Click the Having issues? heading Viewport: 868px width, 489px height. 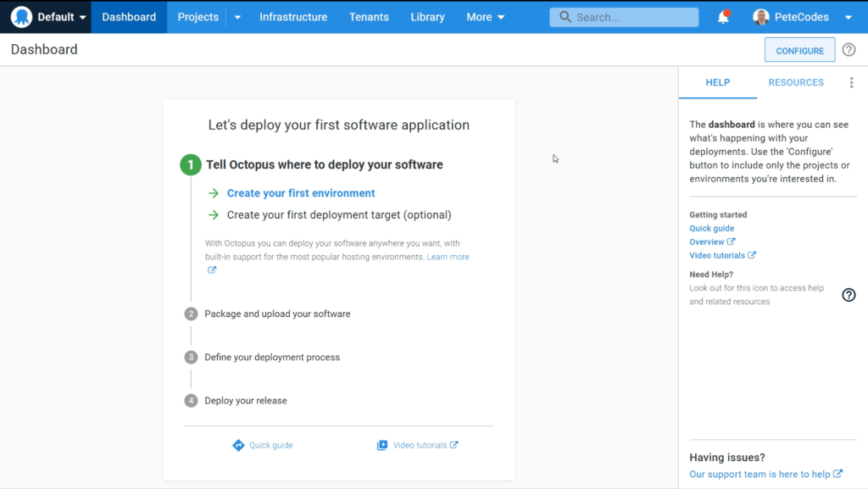(727, 458)
